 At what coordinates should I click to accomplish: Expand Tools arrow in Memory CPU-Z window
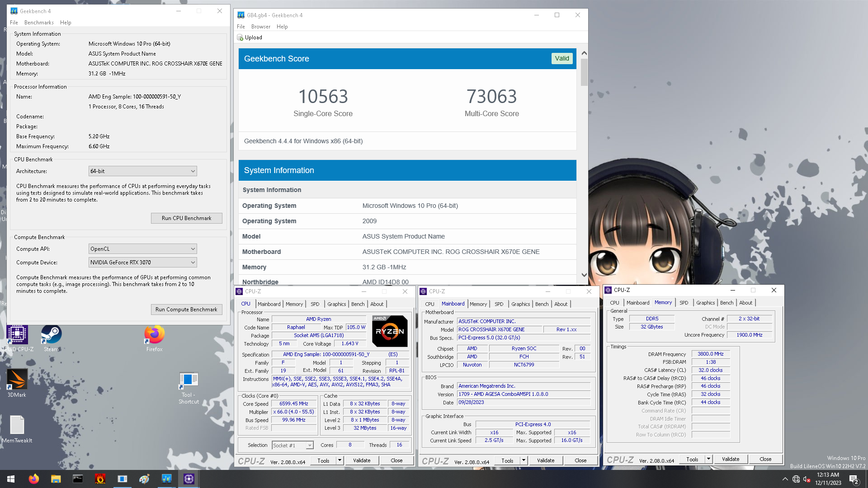point(708,459)
